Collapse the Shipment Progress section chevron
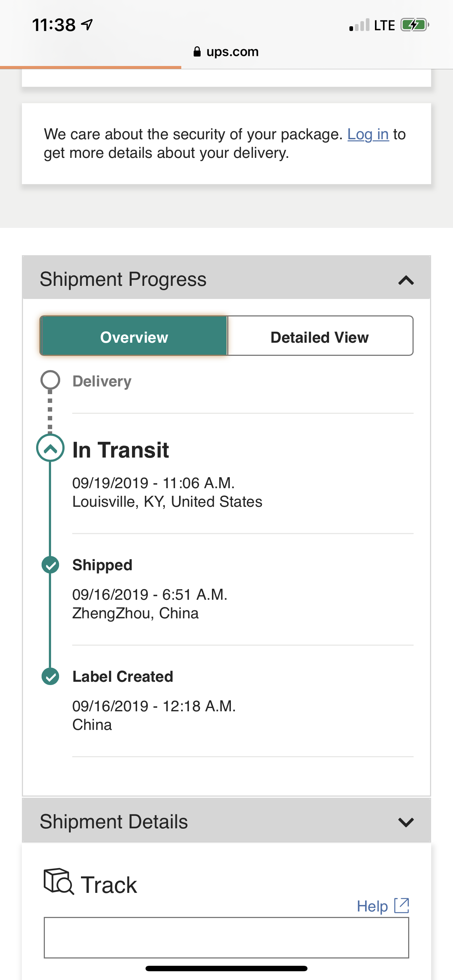The height and width of the screenshot is (980, 453). [406, 280]
